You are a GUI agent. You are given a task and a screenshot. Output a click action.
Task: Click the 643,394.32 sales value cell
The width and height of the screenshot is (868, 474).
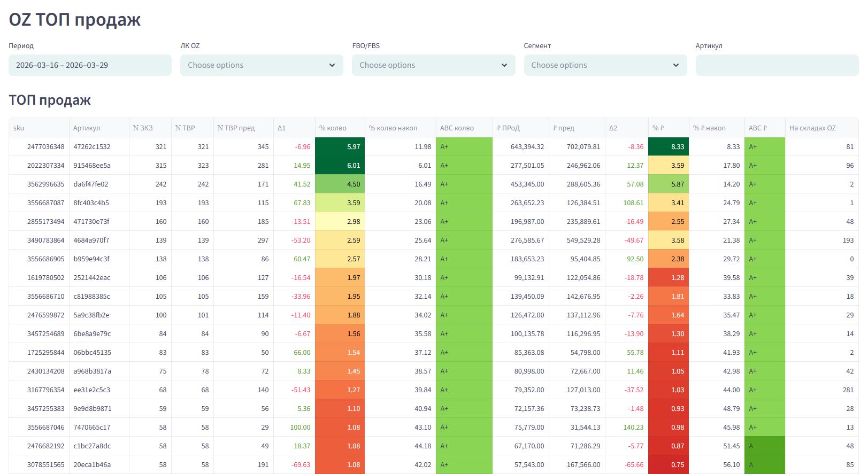click(x=520, y=146)
